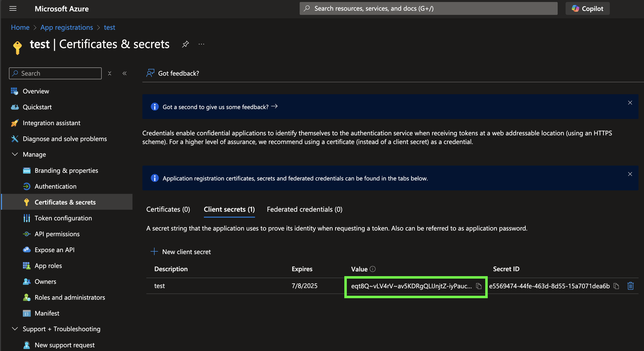The image size is (644, 351).
Task: Open Integration assistant
Action: coord(52,123)
